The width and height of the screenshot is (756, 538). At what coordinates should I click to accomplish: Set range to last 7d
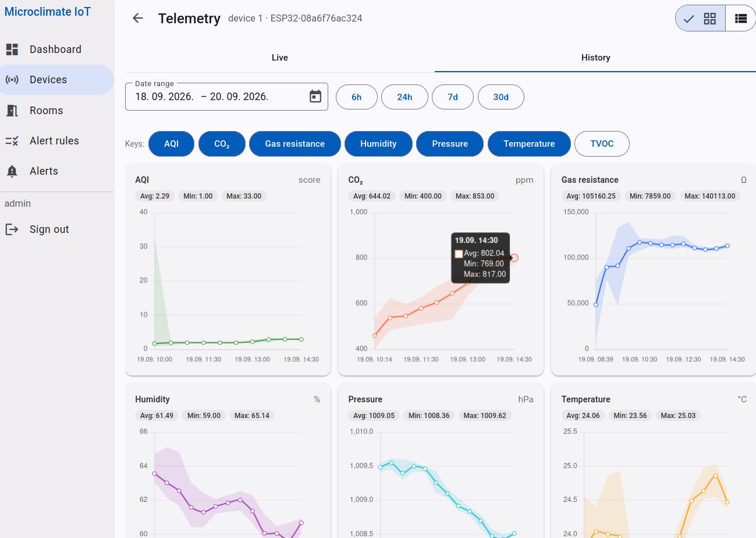453,97
